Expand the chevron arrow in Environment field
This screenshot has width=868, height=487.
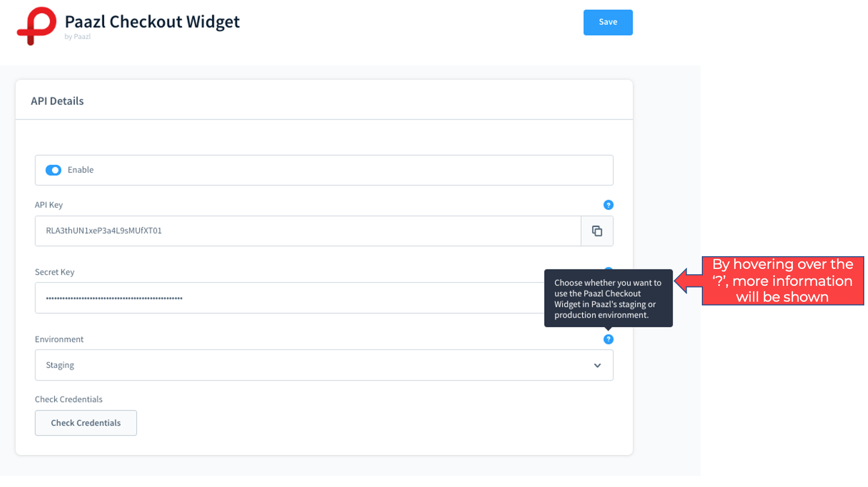point(597,365)
